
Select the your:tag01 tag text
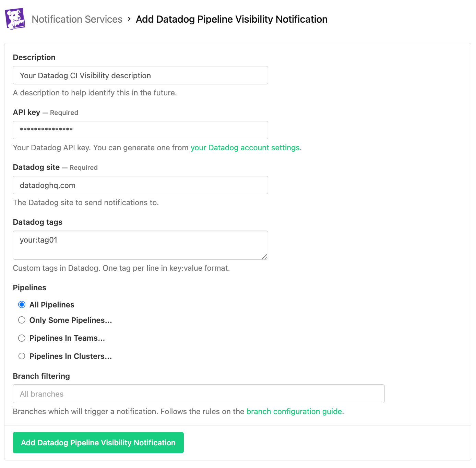[38, 240]
